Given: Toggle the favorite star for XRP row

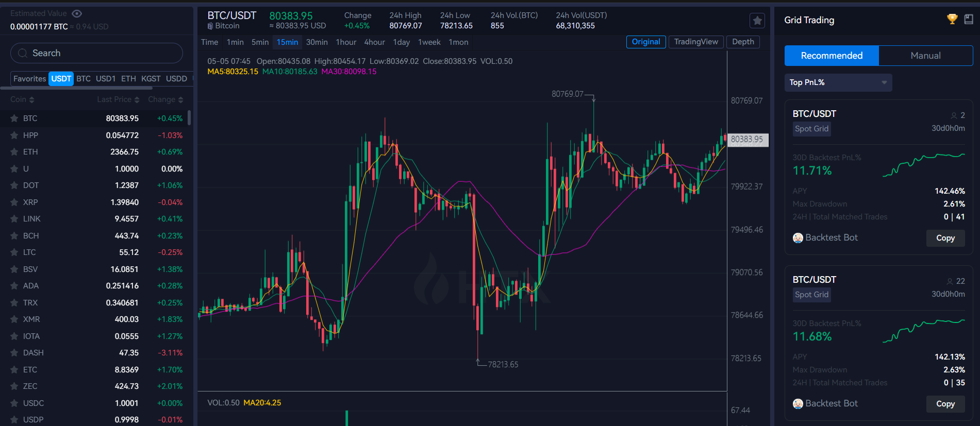Looking at the screenshot, I should (14, 202).
